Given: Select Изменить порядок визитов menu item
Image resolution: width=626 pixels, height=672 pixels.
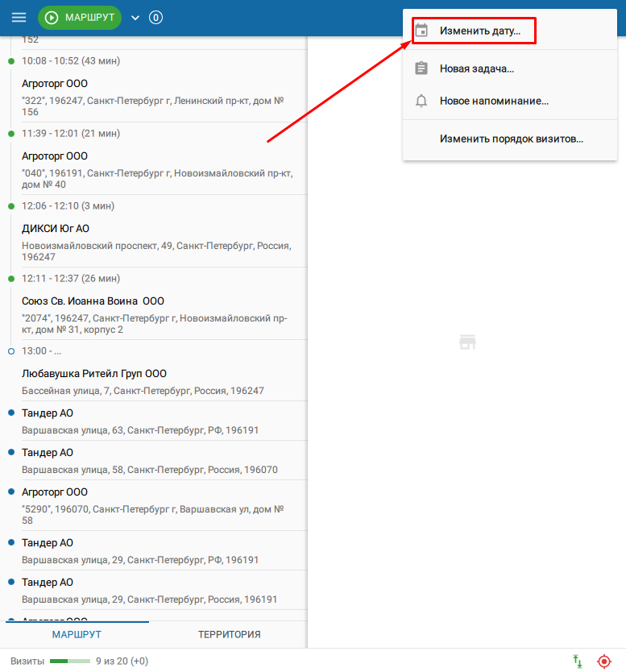Looking at the screenshot, I should (x=510, y=139).
